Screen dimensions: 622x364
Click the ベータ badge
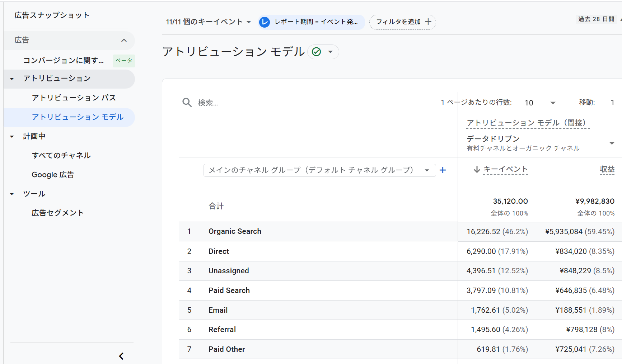124,61
